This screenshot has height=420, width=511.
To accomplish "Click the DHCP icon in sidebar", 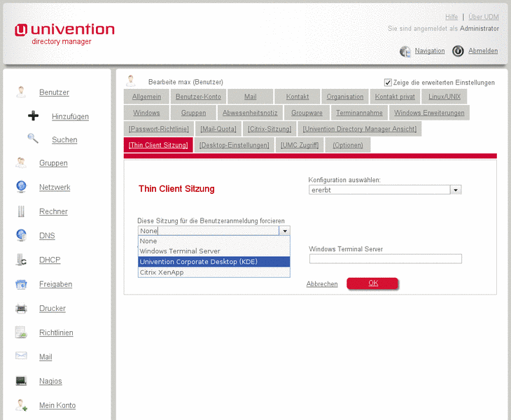I will click(22, 260).
